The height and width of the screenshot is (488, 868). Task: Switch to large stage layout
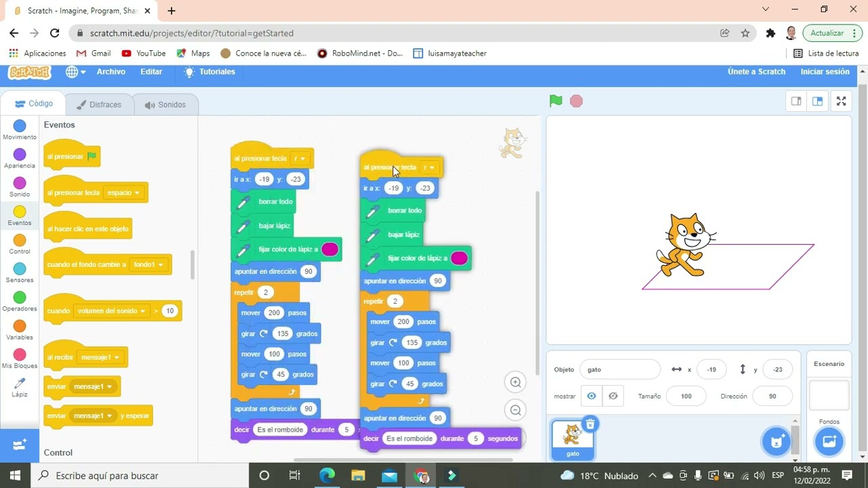817,101
